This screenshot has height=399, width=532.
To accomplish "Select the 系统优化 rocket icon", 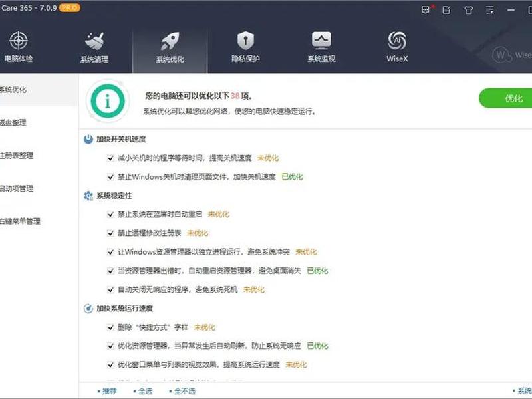I will pyautogui.click(x=170, y=41).
